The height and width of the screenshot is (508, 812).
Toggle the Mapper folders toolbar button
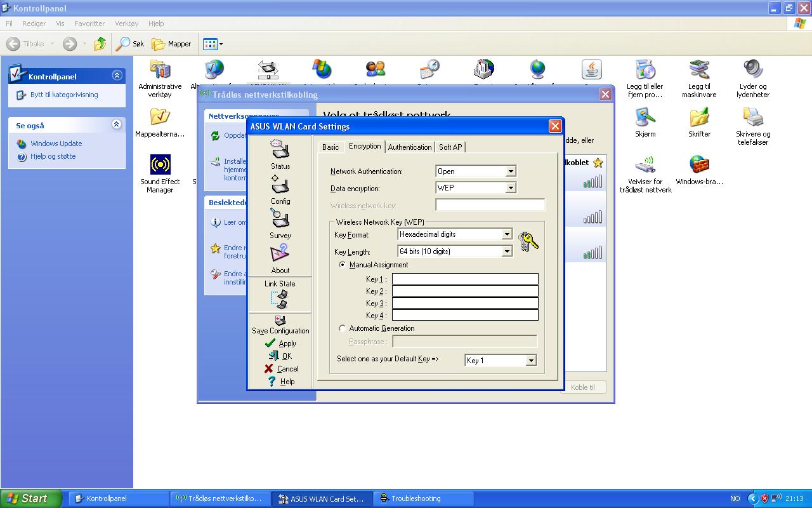click(171, 44)
